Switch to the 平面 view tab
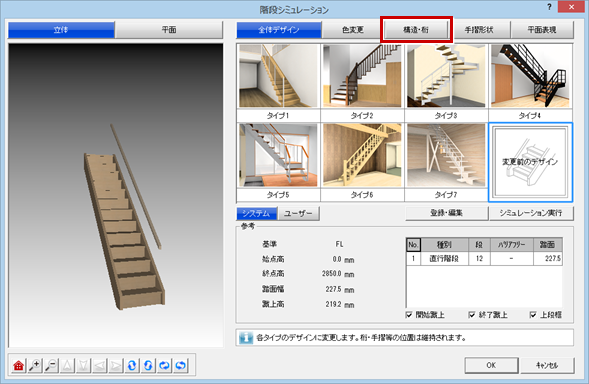589x384 pixels. tap(169, 30)
